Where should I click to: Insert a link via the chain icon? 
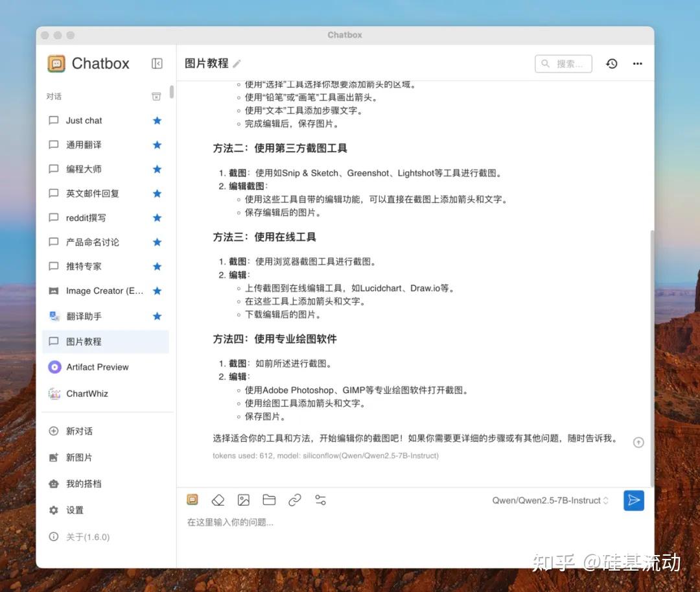pos(295,499)
